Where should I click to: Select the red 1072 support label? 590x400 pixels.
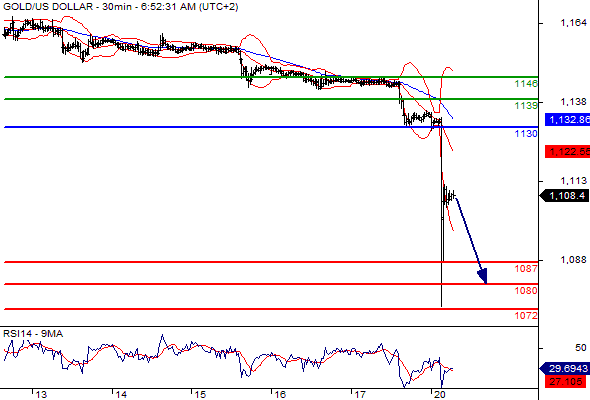point(526,316)
